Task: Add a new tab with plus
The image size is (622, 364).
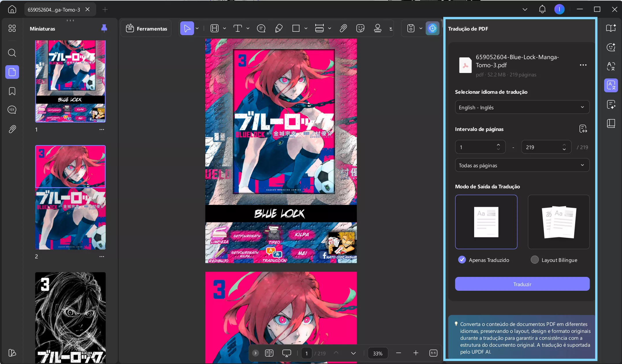Action: coord(105,10)
